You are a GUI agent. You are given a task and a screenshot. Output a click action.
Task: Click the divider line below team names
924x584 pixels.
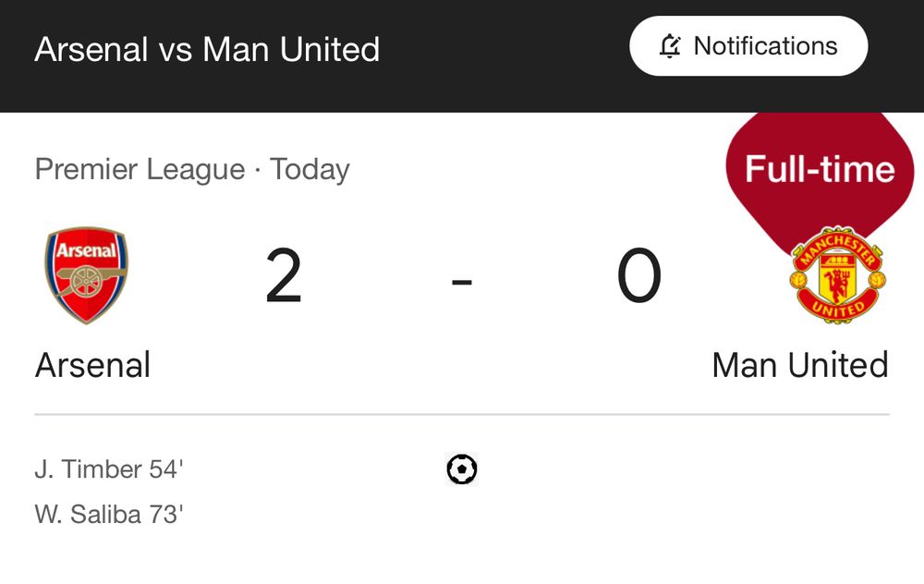pos(461,414)
